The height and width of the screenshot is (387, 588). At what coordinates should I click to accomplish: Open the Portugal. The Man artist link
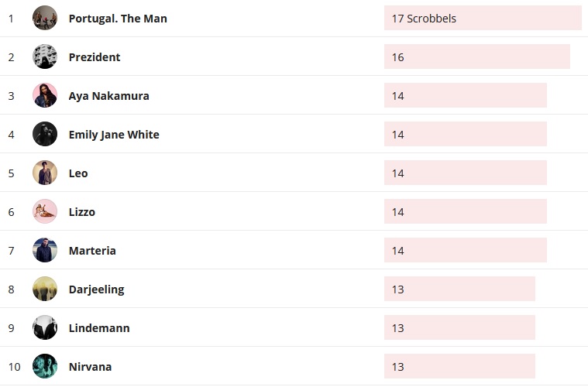[x=118, y=19]
